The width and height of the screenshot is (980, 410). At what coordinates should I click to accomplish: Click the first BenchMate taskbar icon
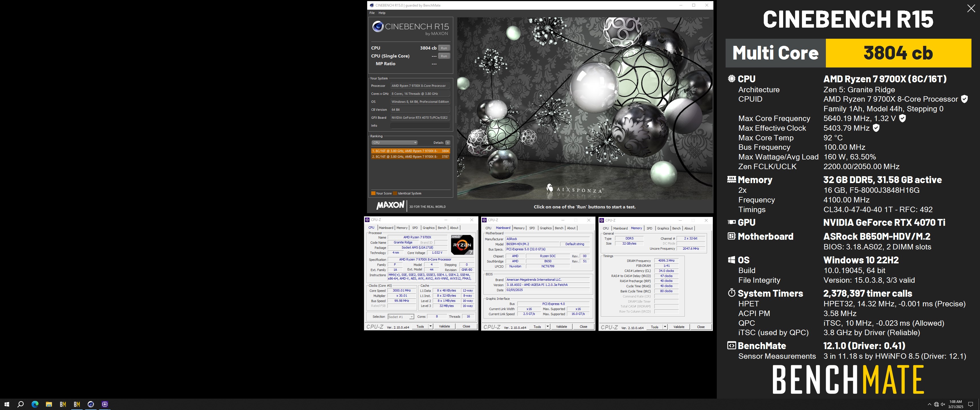(63, 404)
